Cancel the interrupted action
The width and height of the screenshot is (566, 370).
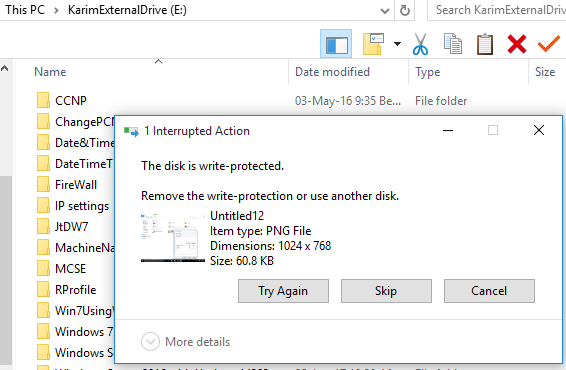(x=489, y=291)
